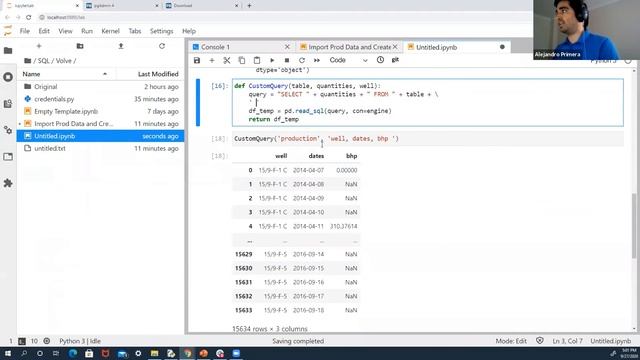Click inside the CustomQuery function definition cell
The height and width of the screenshot is (360, 640).
coord(428,102)
